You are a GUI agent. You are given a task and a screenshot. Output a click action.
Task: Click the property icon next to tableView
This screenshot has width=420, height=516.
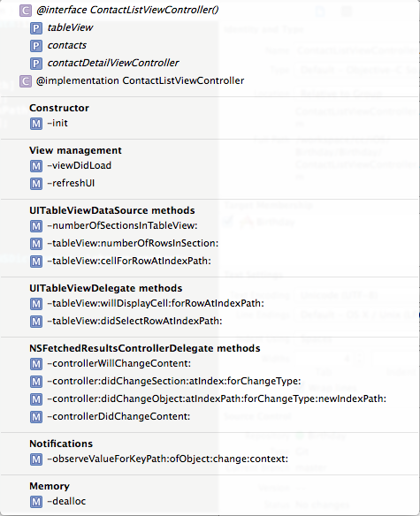36,28
